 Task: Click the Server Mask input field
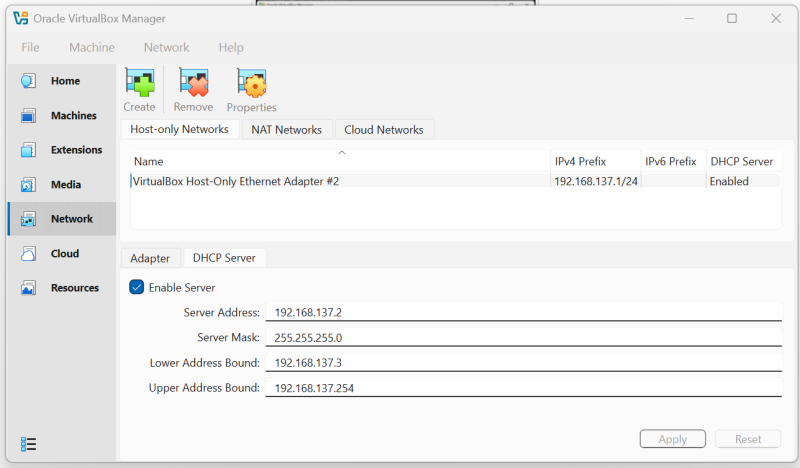(523, 337)
